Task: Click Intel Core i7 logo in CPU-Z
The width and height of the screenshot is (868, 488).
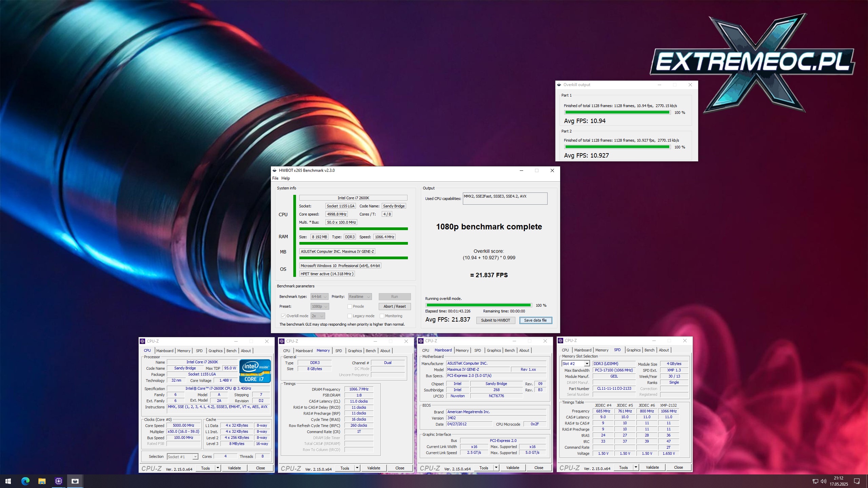Action: click(255, 371)
